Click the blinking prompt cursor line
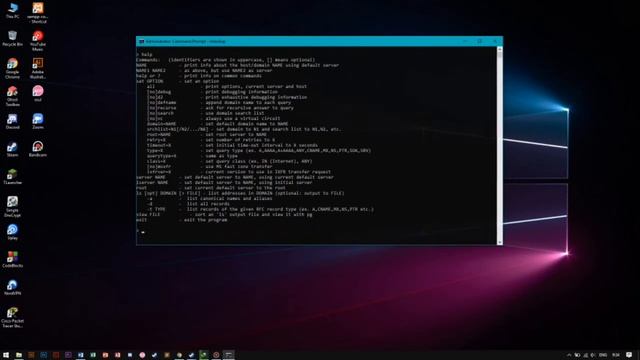Screen dimensions: 640x360 pyautogui.click(x=141, y=231)
